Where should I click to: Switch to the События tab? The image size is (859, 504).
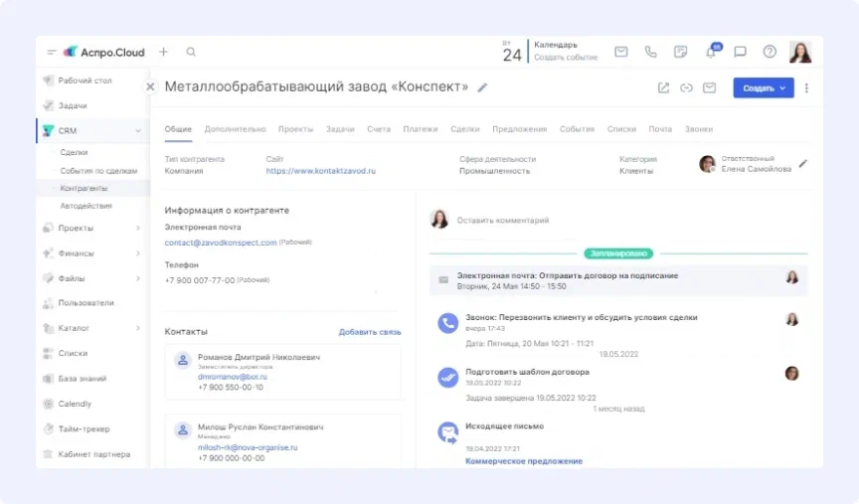[x=577, y=129]
